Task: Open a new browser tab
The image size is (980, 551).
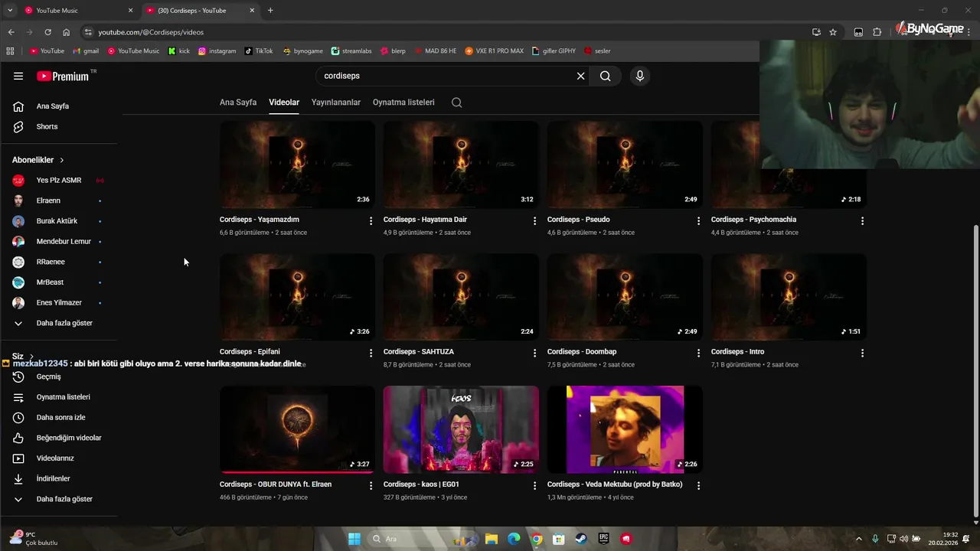Action: 270,11
